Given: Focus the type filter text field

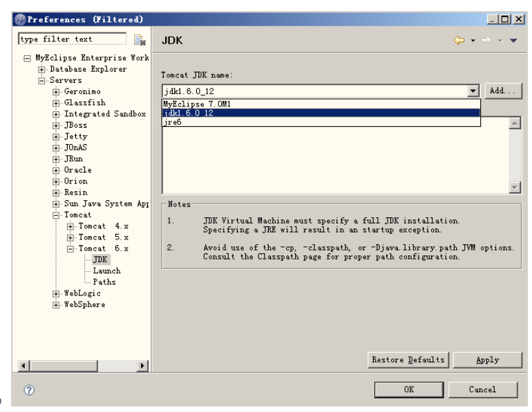Looking at the screenshot, I should coord(73,39).
